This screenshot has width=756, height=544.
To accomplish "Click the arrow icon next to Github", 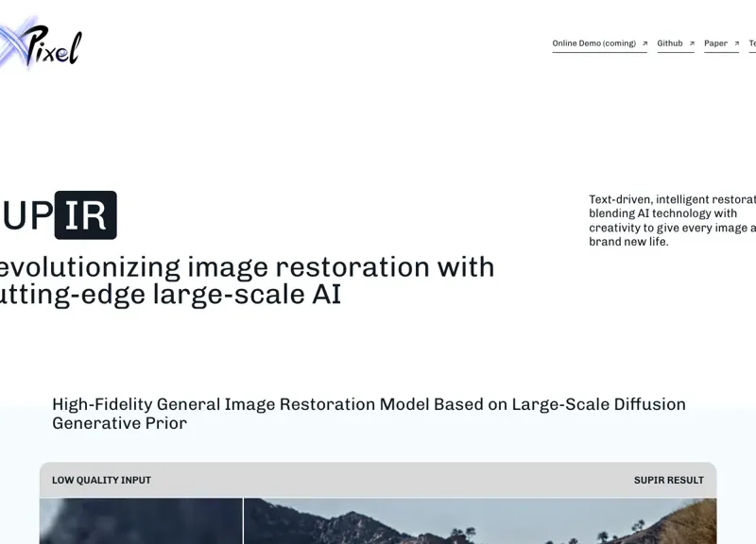I will [692, 43].
